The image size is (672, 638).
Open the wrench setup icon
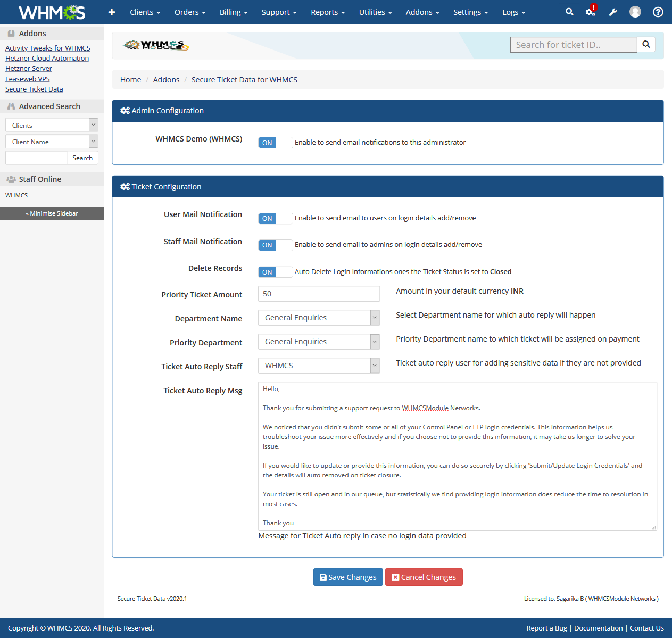click(x=613, y=12)
